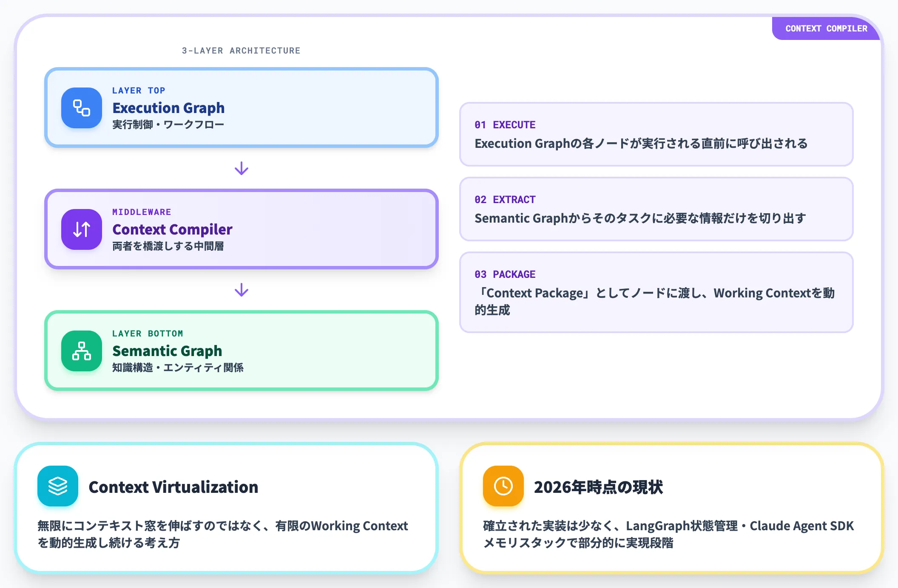Click the Execution Graph title

click(x=168, y=108)
